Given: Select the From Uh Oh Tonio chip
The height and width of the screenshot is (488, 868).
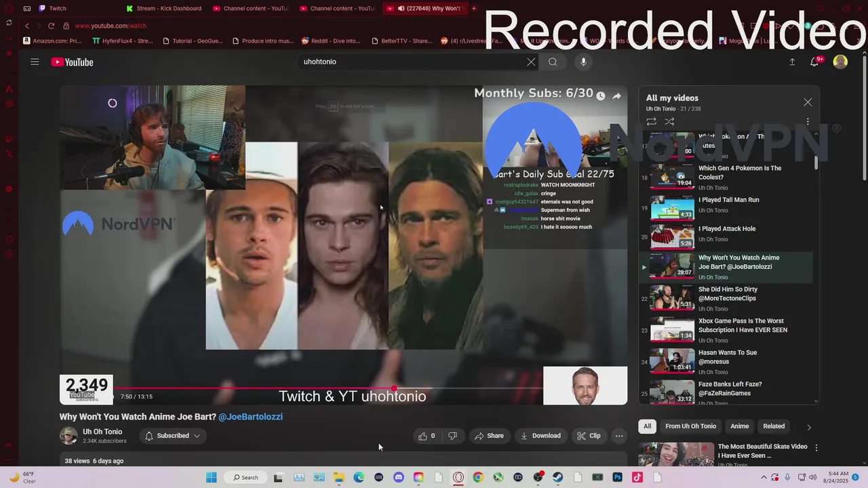Looking at the screenshot, I should (690, 426).
